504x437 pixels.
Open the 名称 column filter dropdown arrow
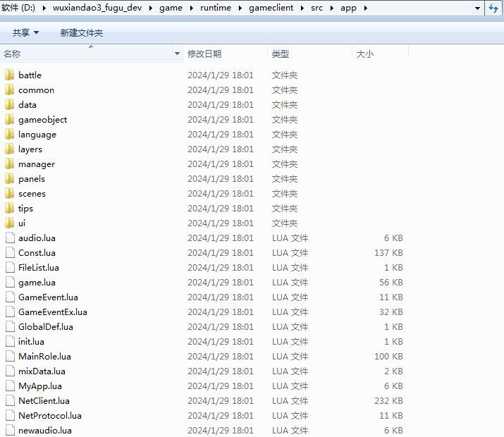coord(177,54)
